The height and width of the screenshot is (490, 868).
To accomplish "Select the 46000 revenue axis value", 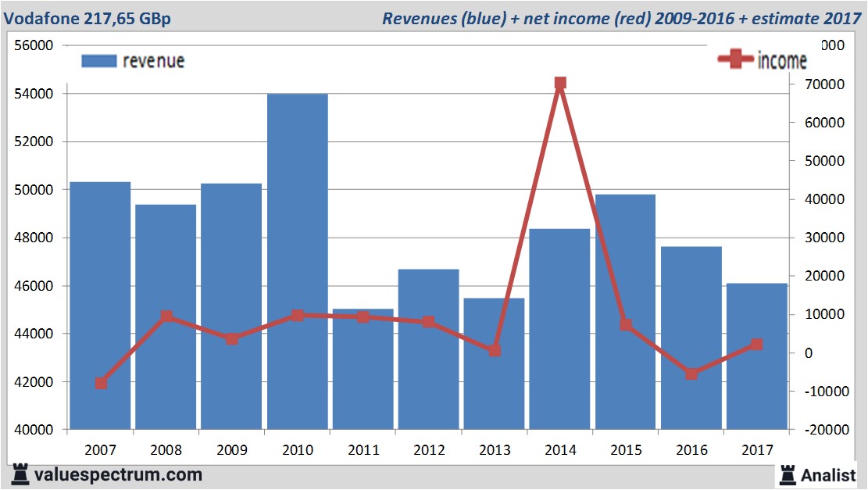I will (34, 286).
